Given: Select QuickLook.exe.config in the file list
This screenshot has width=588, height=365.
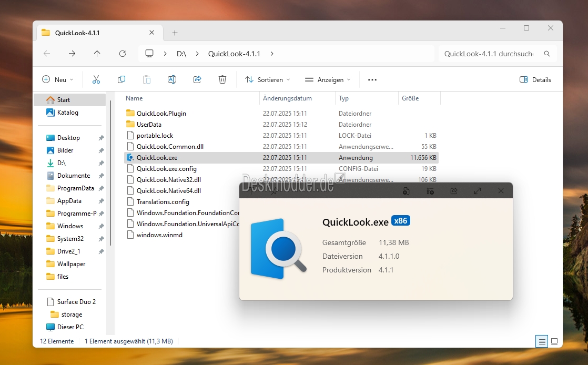Looking at the screenshot, I should click(x=167, y=169).
